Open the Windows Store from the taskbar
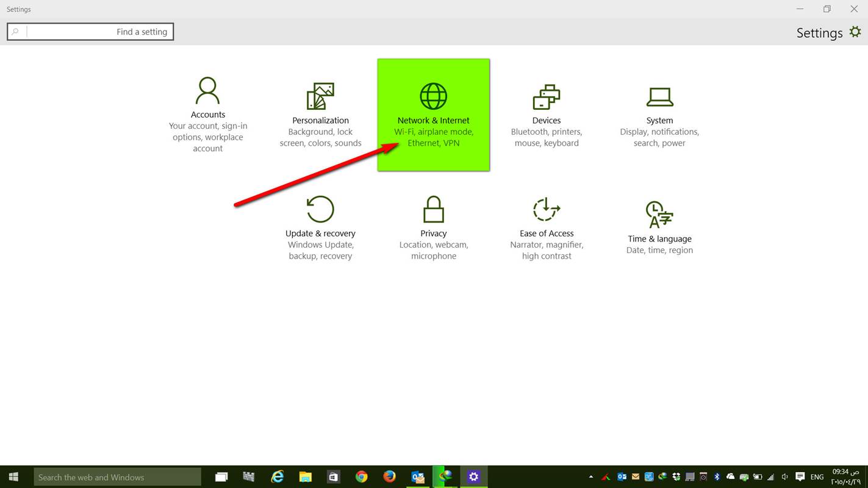Image resolution: width=868 pixels, height=488 pixels. click(333, 477)
